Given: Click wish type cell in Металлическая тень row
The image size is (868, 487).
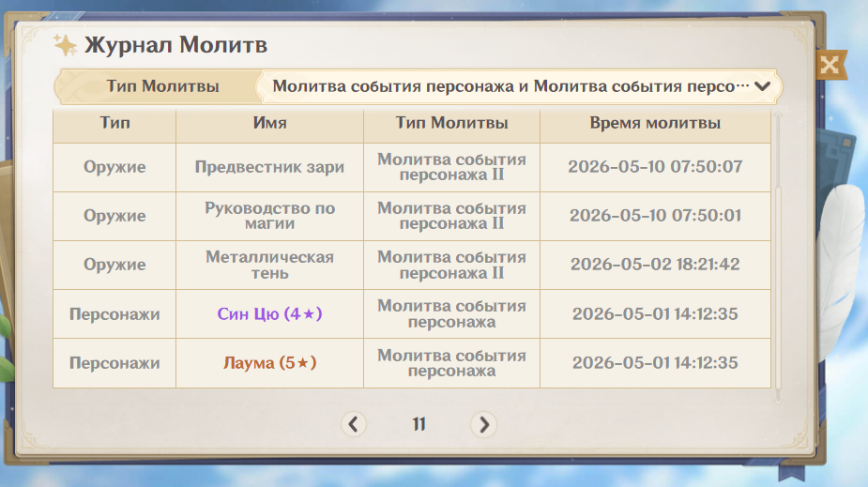Looking at the screenshot, I should pos(451,265).
